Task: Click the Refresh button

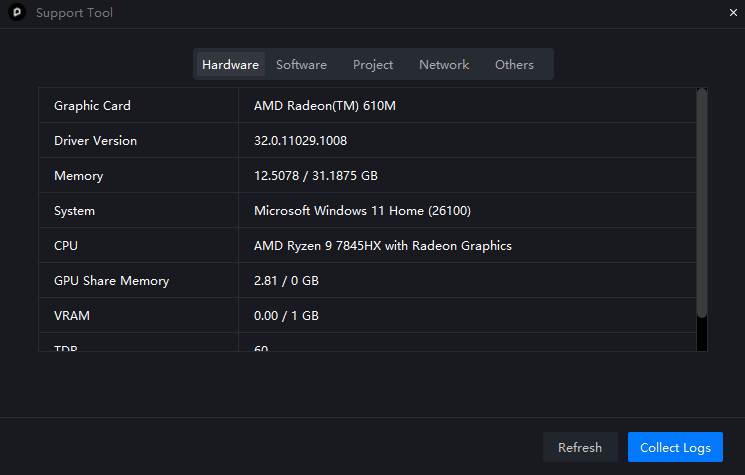Action: pos(580,447)
